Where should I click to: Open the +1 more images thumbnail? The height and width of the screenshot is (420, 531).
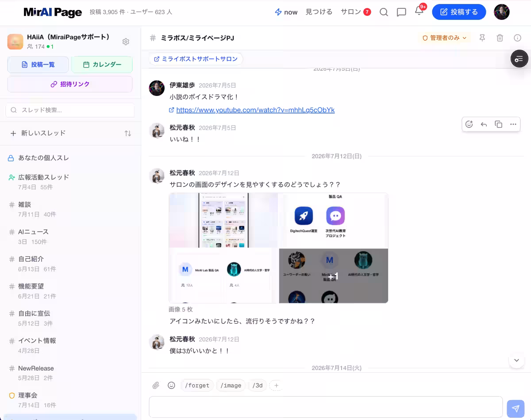[334, 276]
